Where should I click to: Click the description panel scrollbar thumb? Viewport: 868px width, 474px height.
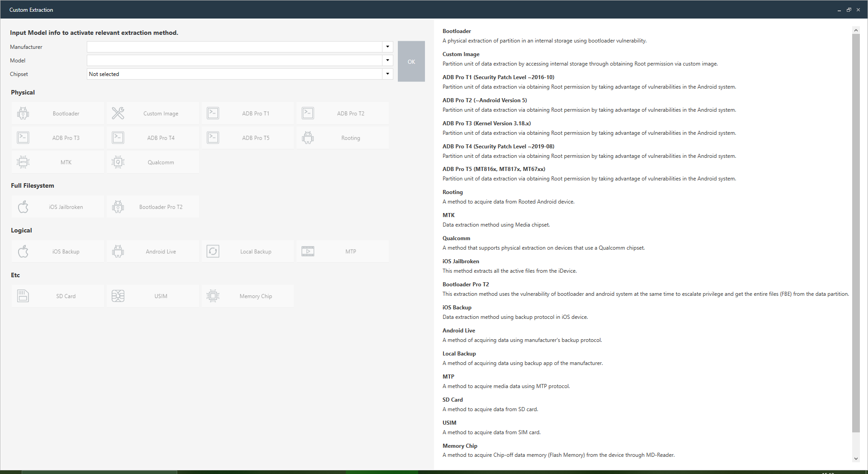(x=856, y=233)
